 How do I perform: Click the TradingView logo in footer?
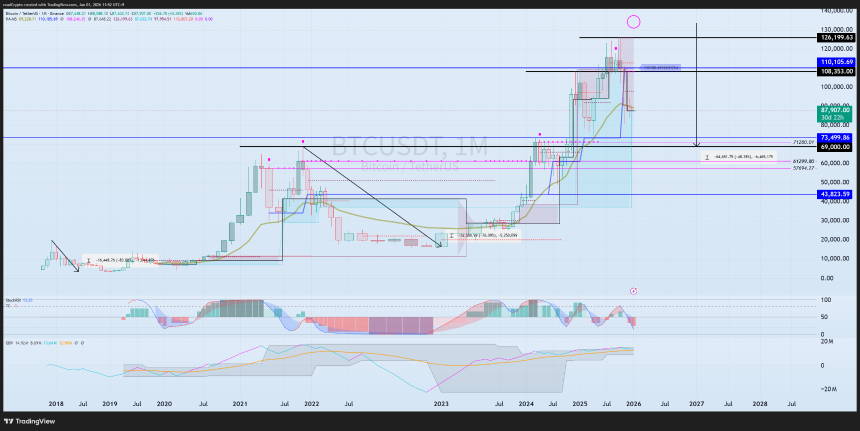(29, 421)
